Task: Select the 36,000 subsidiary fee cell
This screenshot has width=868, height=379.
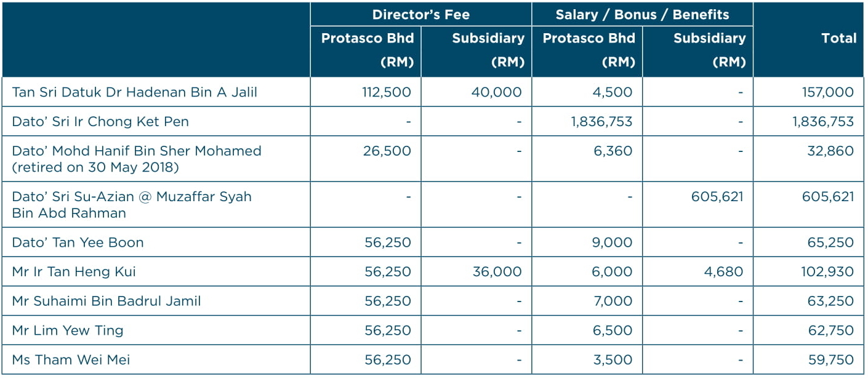Action: click(x=497, y=272)
